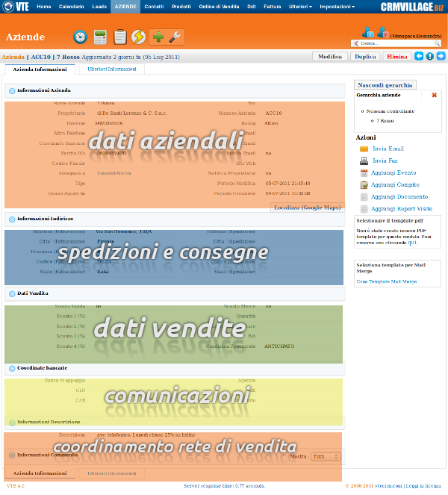Open the Home menu
The height and width of the screenshot is (495, 448).
pos(44,6)
